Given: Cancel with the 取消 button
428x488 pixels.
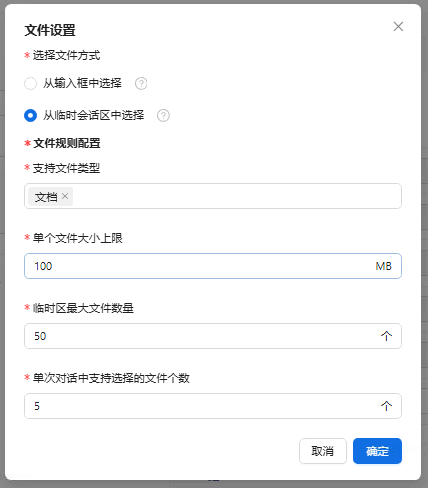Looking at the screenshot, I should (323, 451).
